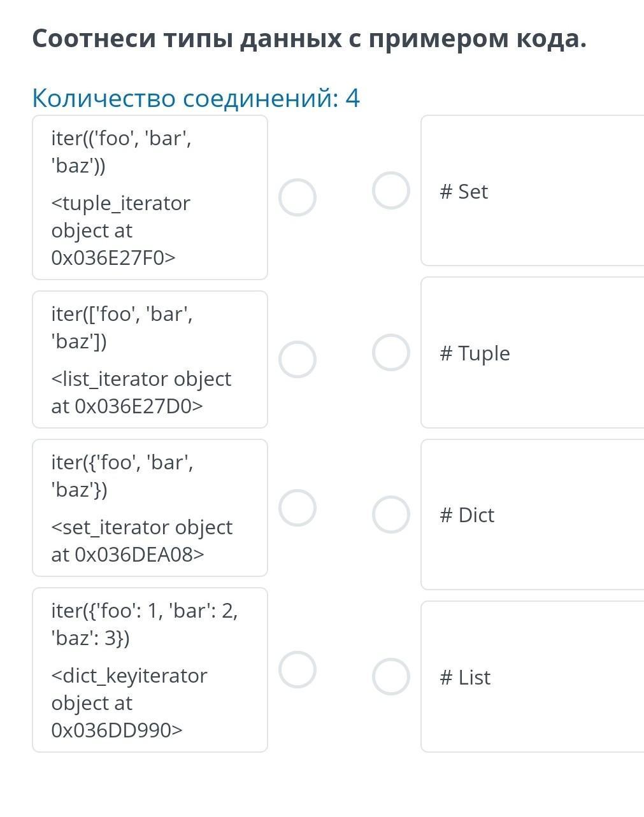Click the connector circle for # Dict
The width and height of the screenshot is (644, 817).
coord(390,514)
